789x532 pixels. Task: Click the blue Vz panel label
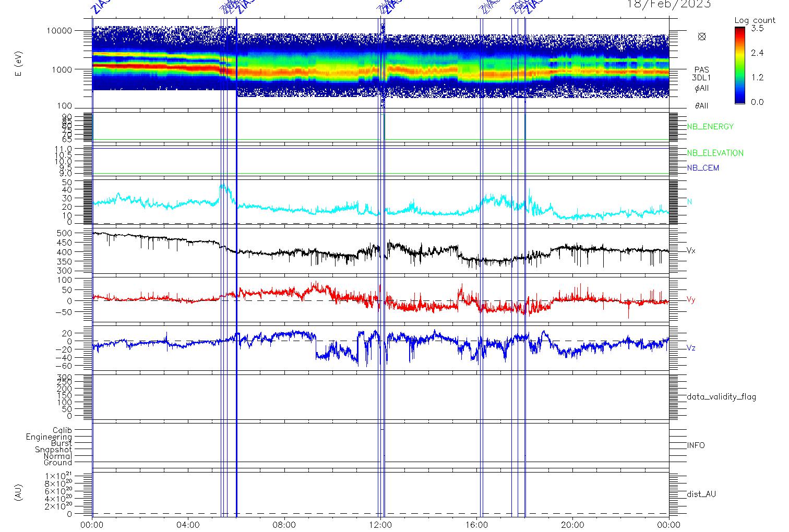coord(691,348)
